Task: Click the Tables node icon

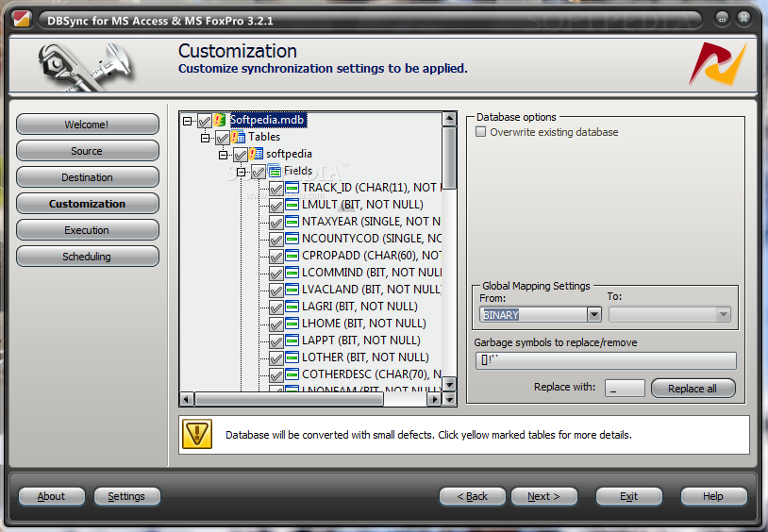Action: tap(238, 137)
